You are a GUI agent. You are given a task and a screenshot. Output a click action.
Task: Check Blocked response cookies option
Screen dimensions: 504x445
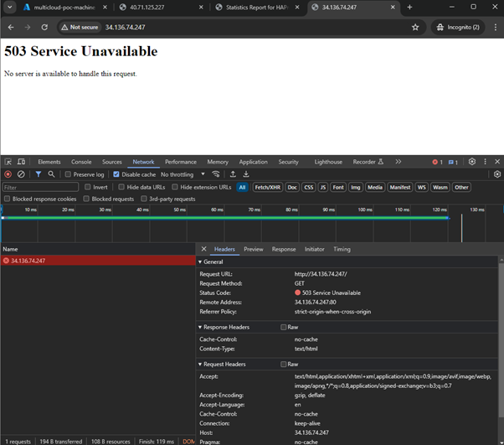point(8,199)
